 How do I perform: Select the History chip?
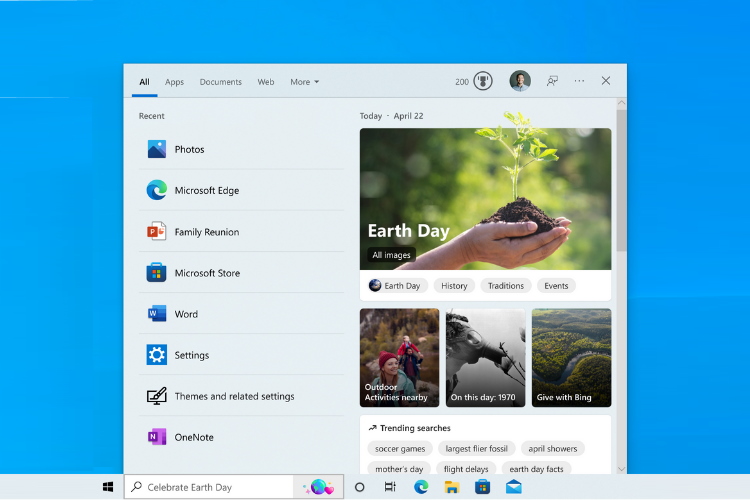pyautogui.click(x=454, y=286)
